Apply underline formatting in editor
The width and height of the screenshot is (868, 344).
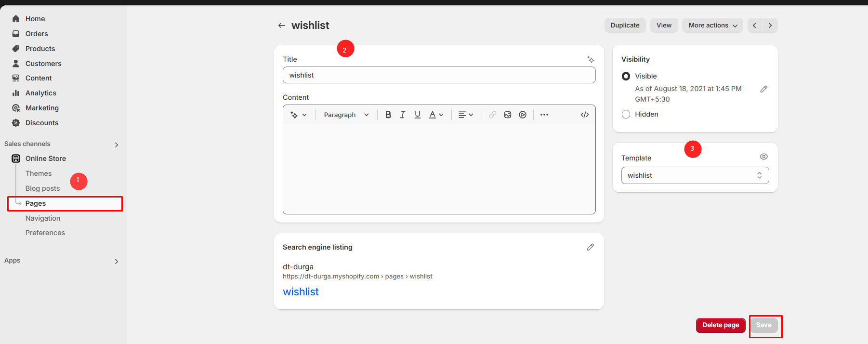click(x=418, y=115)
